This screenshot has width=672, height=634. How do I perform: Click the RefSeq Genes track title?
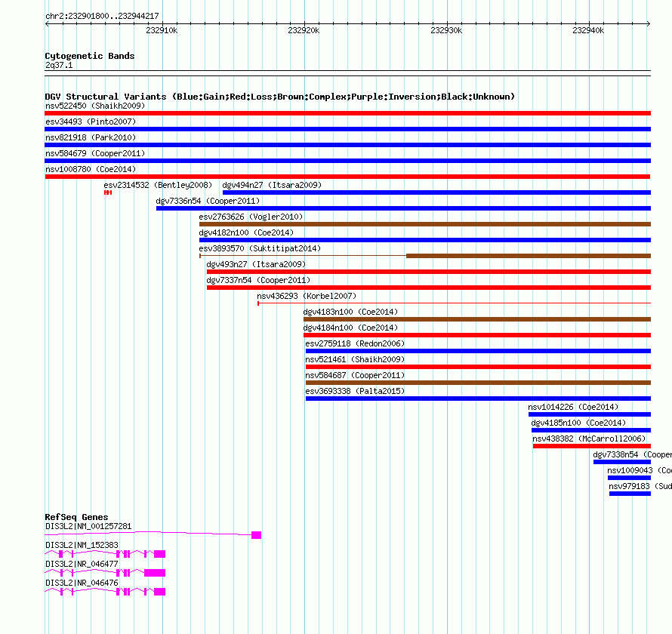76,517
